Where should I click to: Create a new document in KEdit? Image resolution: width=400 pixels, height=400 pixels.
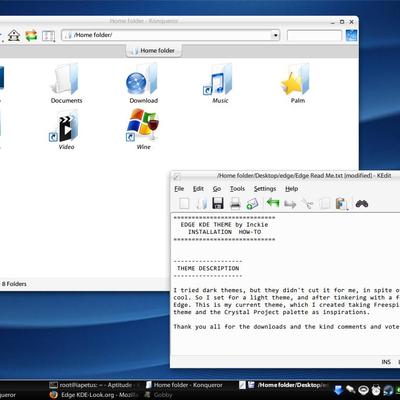(184, 203)
